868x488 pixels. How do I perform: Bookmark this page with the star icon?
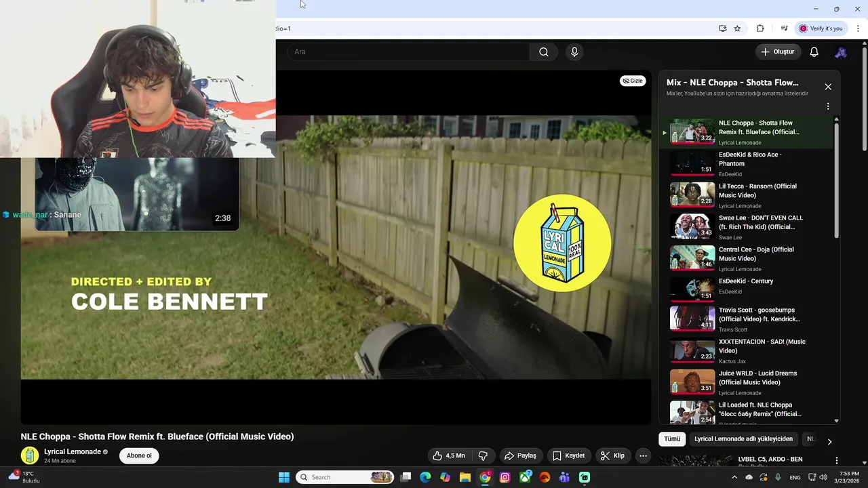(738, 28)
